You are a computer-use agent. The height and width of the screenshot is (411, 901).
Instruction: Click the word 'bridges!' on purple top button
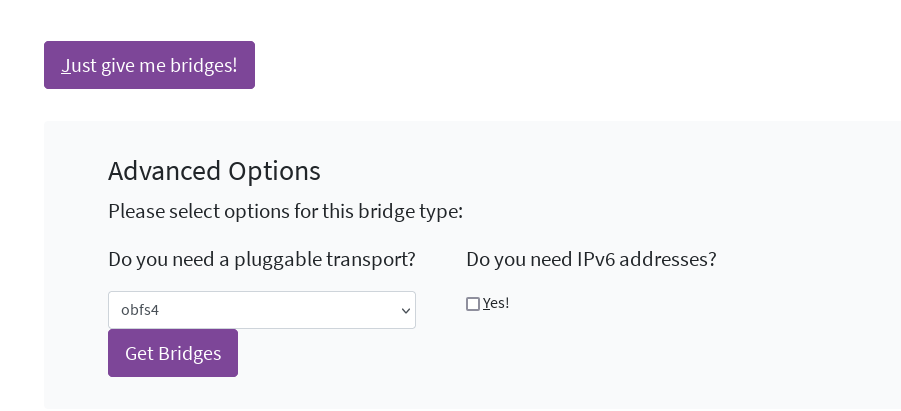[205, 66]
